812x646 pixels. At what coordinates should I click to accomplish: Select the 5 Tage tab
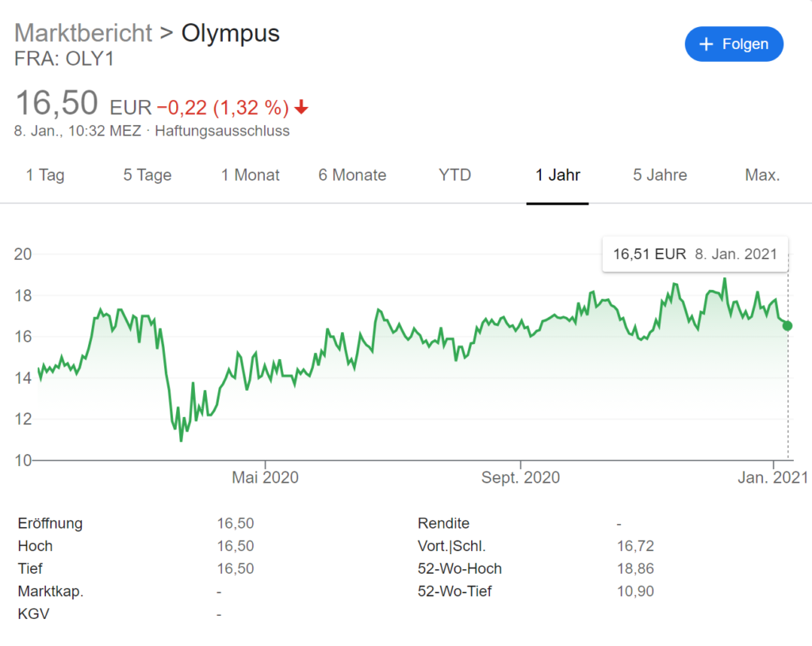[147, 175]
